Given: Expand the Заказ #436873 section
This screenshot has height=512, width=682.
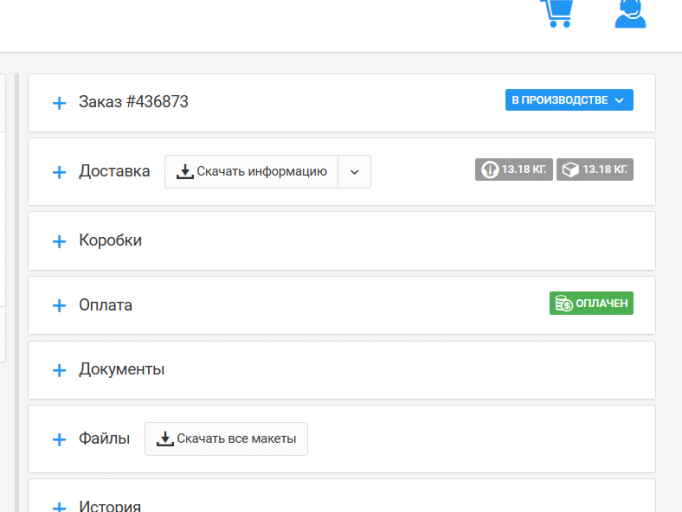Looking at the screenshot, I should pyautogui.click(x=59, y=103).
